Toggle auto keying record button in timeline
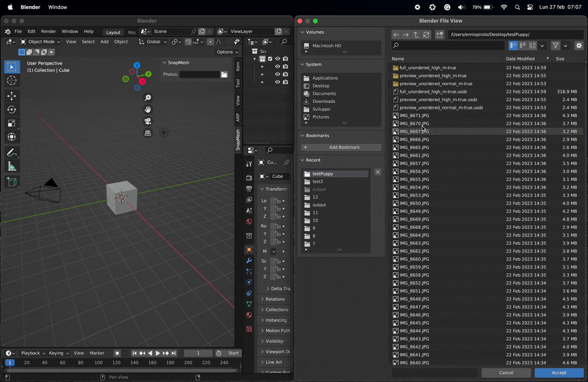Image resolution: width=588 pixels, height=382 pixels. click(117, 353)
